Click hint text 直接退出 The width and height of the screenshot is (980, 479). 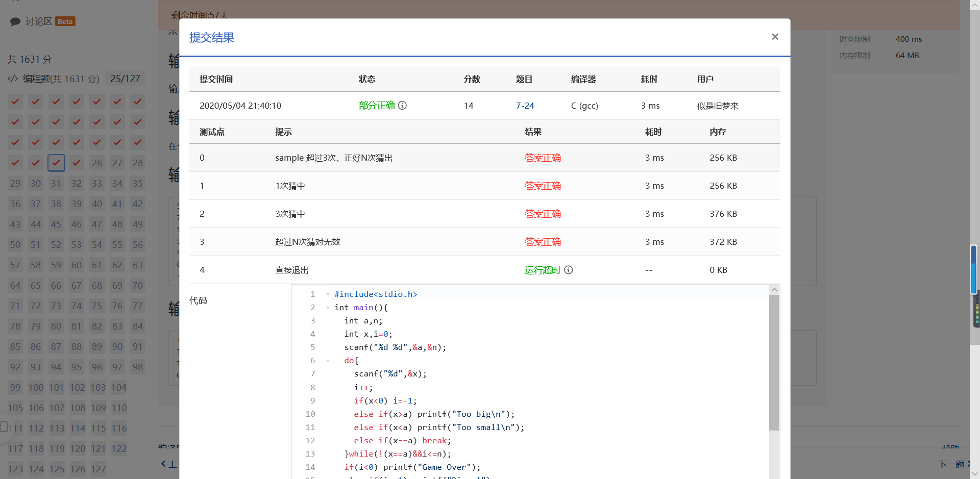[292, 270]
